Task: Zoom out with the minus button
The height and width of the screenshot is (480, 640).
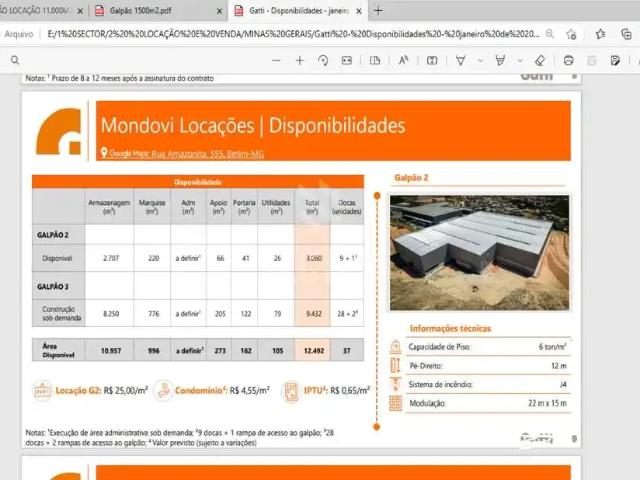Action: [276, 60]
